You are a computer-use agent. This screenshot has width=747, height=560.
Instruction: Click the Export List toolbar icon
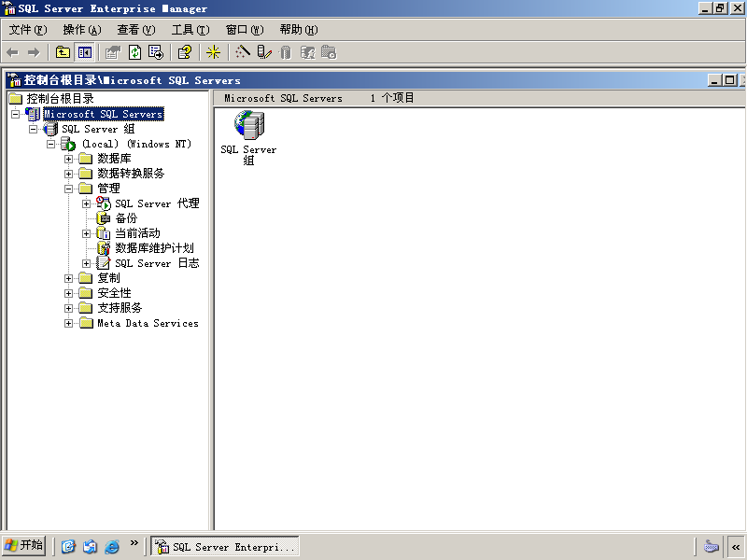point(156,52)
